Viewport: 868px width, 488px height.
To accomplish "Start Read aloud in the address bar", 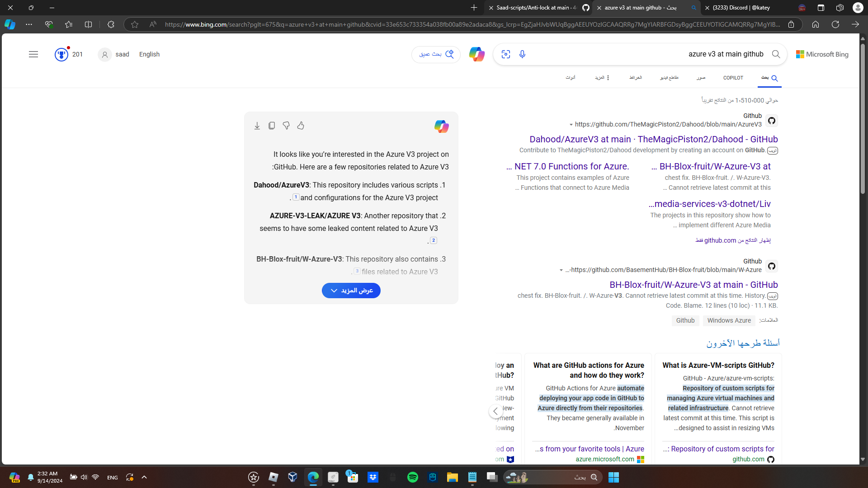I will [153, 24].
